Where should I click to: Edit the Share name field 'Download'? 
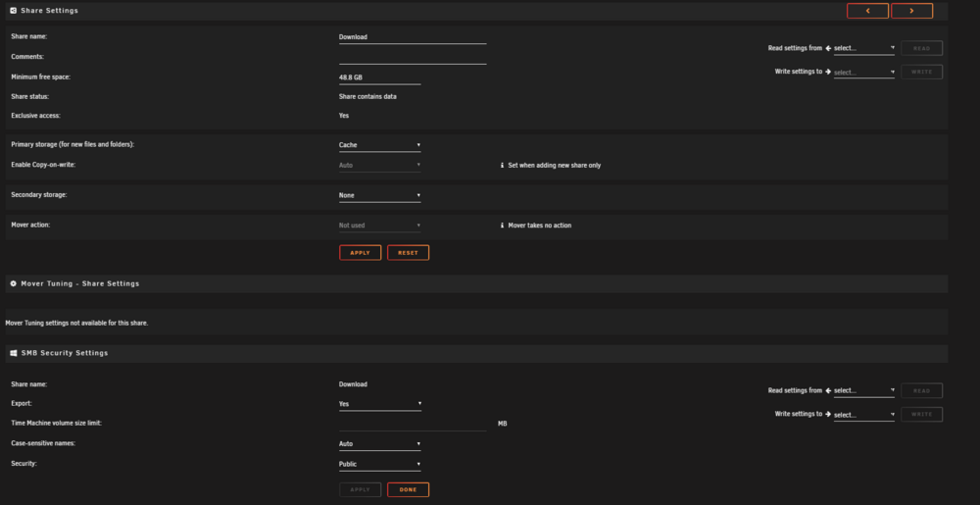pyautogui.click(x=413, y=37)
